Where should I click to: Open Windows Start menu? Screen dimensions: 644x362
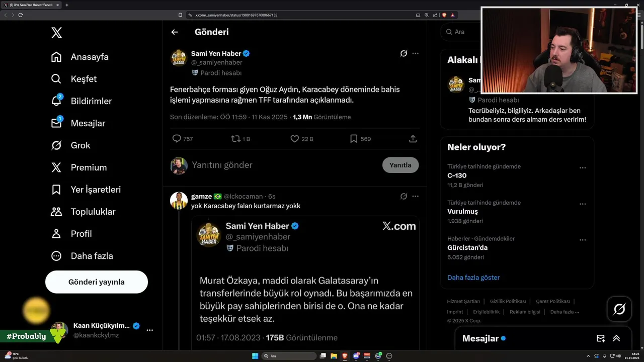[255, 356]
